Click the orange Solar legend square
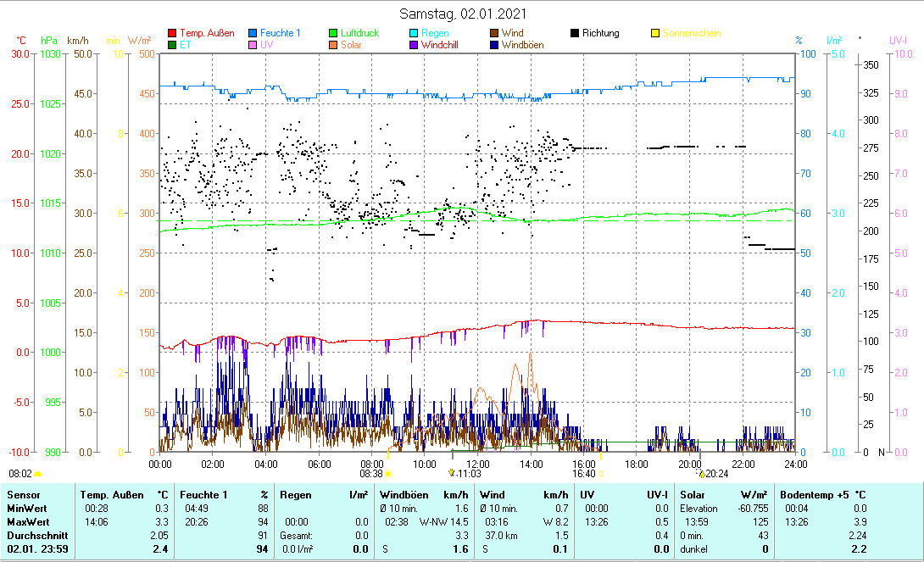Image resolution: width=924 pixels, height=562 pixels. point(333,45)
